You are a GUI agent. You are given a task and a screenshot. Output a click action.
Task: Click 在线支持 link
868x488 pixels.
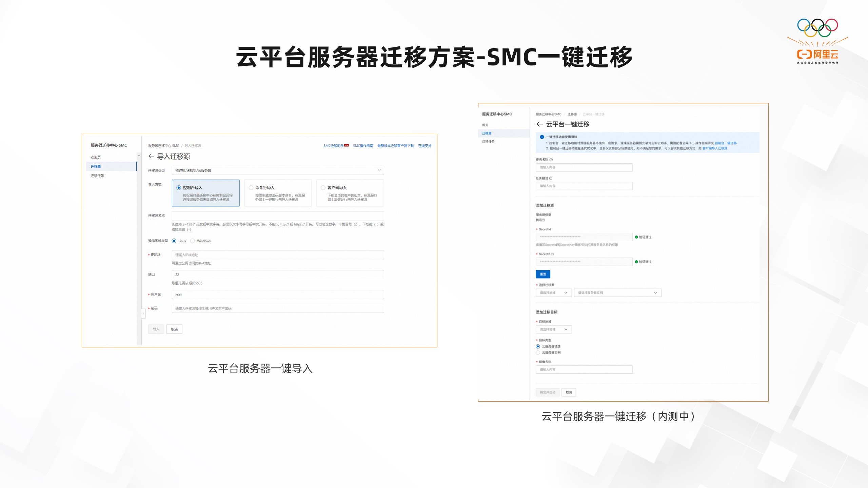(425, 146)
